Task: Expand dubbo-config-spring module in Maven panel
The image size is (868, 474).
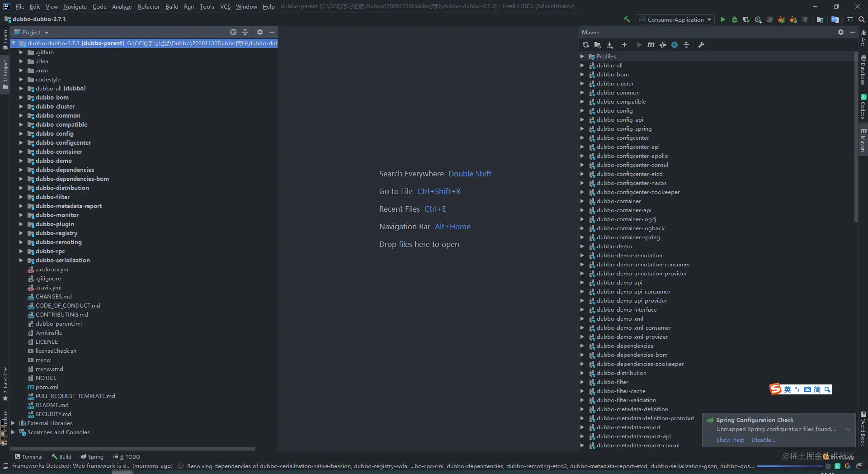Action: click(582, 129)
